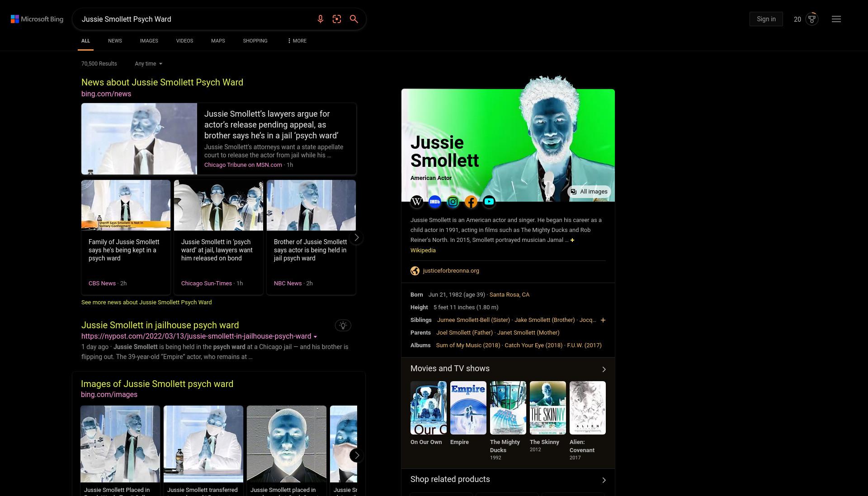Open Any time filter dropdown

pos(148,64)
